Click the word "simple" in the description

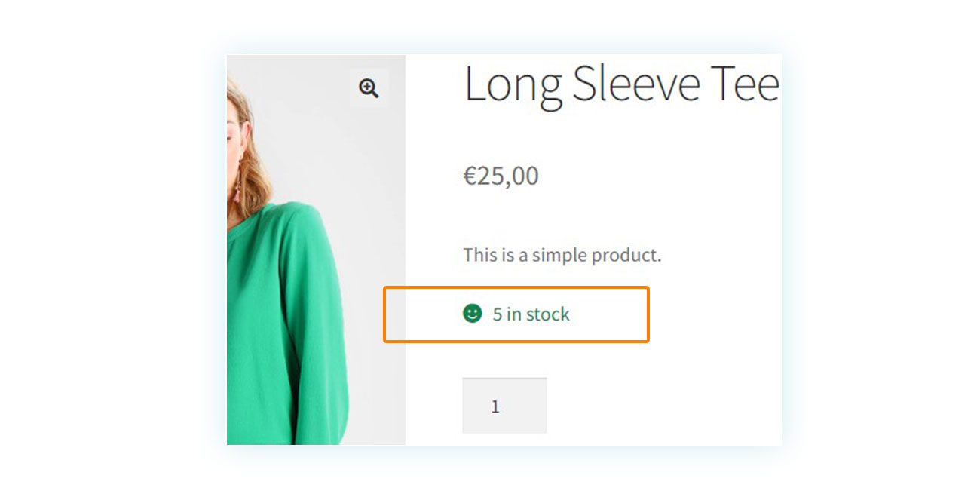[559, 256]
